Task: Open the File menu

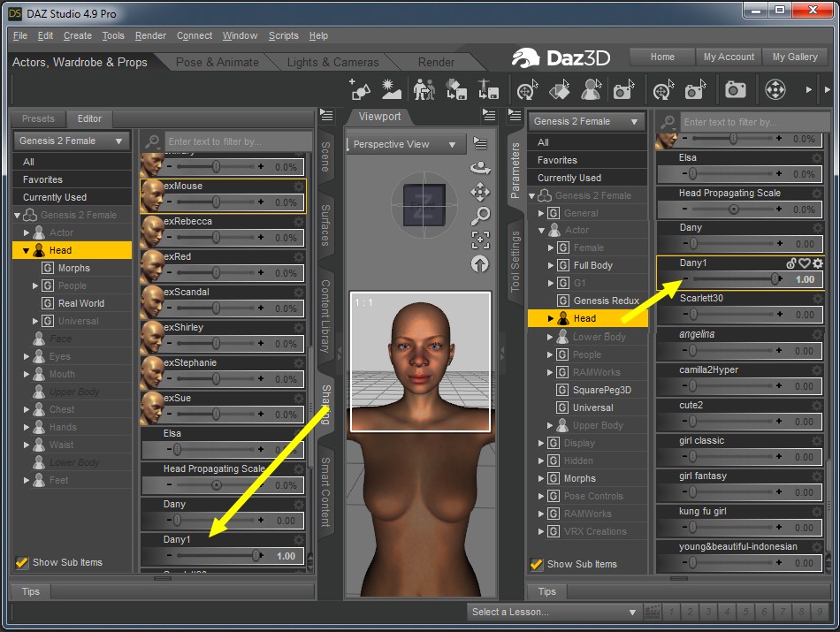Action: pos(19,35)
